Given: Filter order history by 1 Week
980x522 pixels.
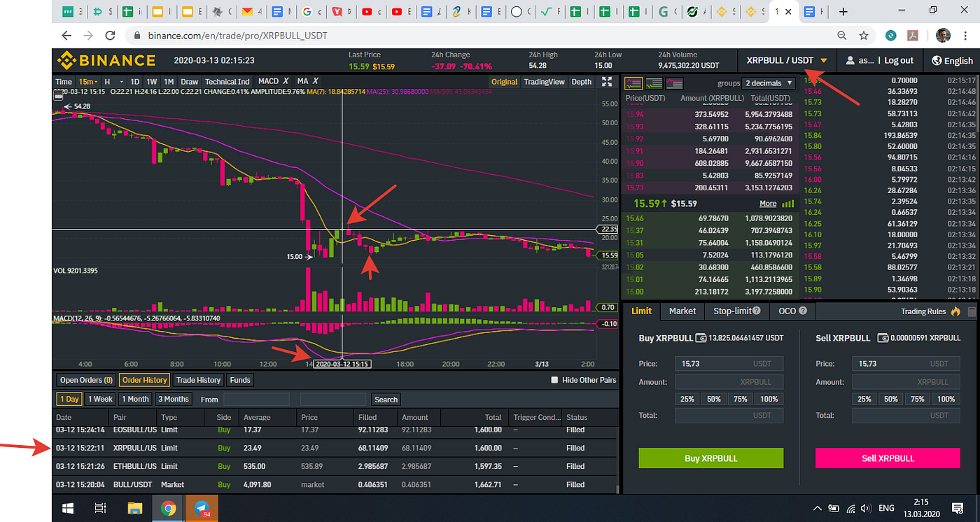Looking at the screenshot, I should [x=101, y=399].
